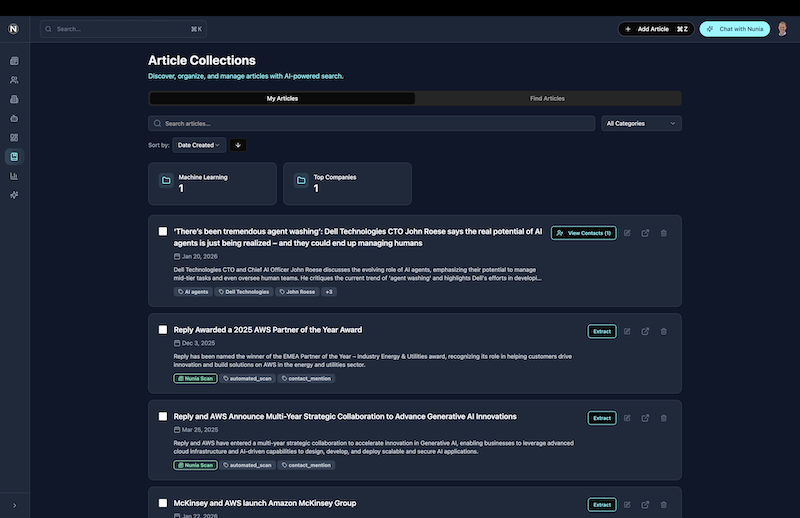
Task: Edit the McKinsey and AWS article
Action: click(x=627, y=505)
